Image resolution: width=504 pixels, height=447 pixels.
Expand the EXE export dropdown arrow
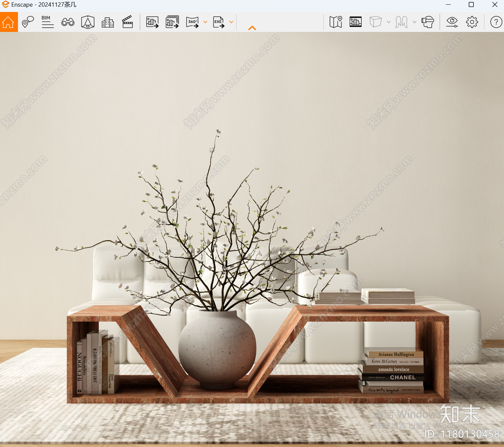point(231,22)
